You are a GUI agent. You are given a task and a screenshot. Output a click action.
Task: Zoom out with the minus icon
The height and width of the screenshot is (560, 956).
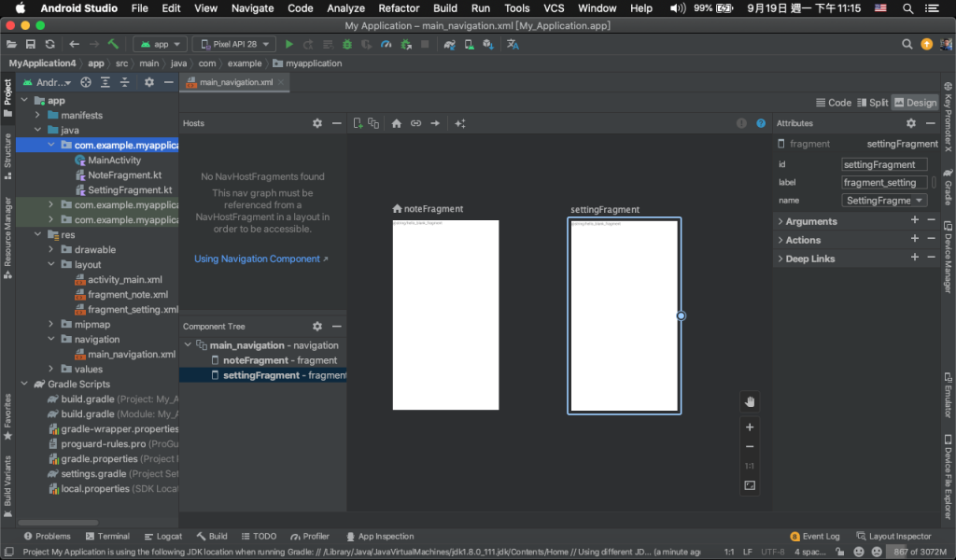tap(750, 447)
